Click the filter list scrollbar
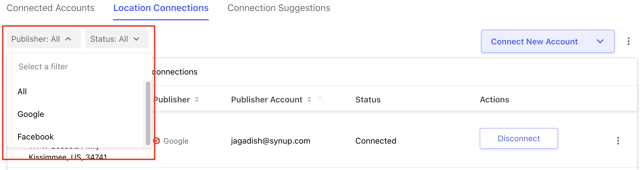The image size is (644, 170). [x=148, y=113]
